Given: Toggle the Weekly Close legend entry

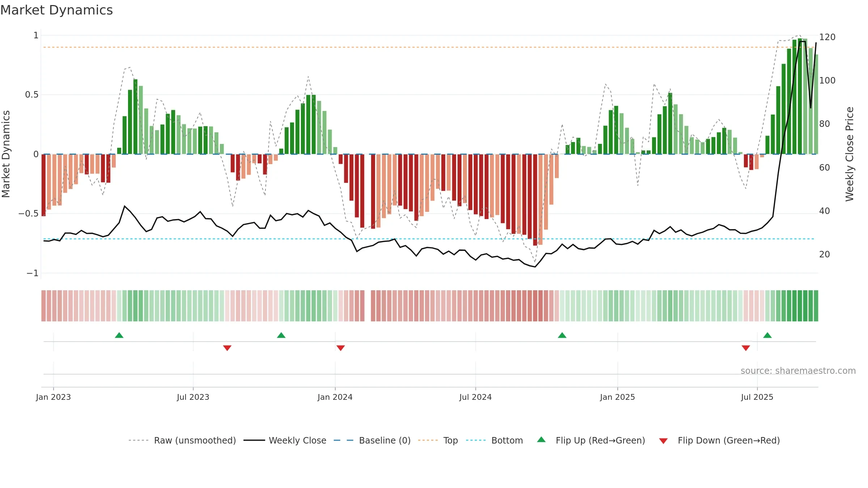Looking at the screenshot, I should pyautogui.click(x=285, y=440).
